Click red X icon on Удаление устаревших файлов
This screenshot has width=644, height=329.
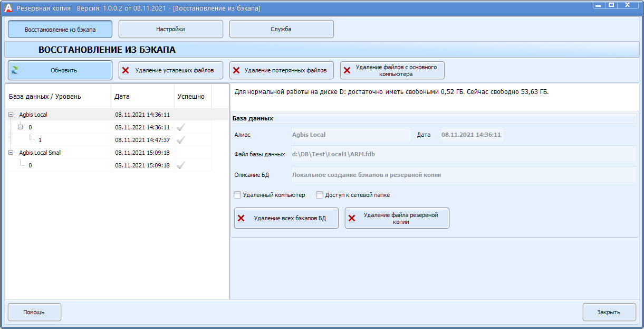(126, 70)
